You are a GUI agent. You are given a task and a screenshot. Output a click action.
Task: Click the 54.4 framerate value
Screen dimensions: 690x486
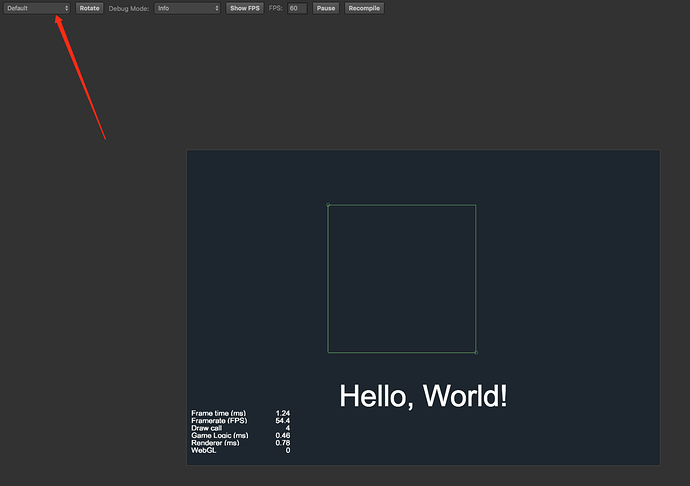[283, 420]
